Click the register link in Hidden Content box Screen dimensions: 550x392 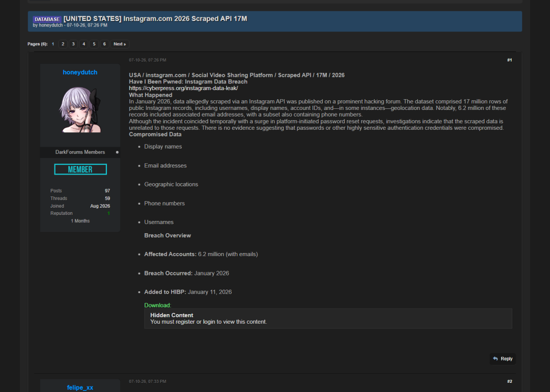[x=184, y=322]
